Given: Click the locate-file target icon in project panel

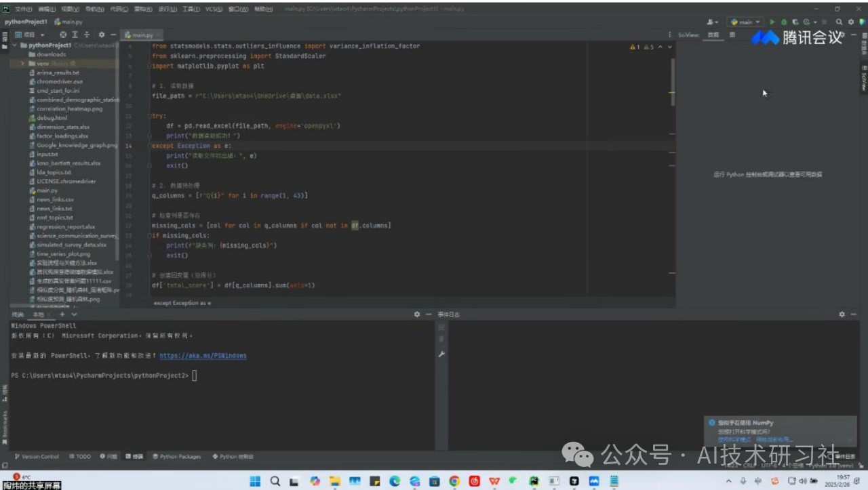Looking at the screenshot, I should click(x=63, y=35).
